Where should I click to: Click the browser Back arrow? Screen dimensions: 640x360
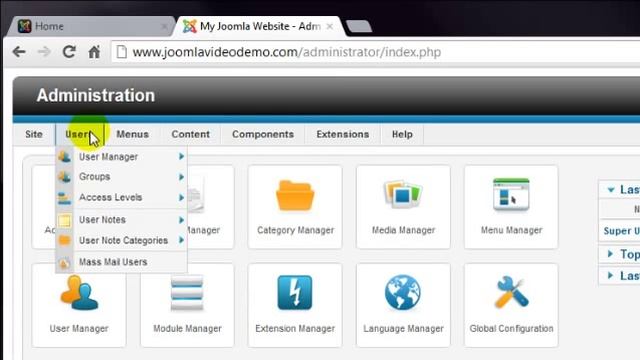(x=19, y=52)
